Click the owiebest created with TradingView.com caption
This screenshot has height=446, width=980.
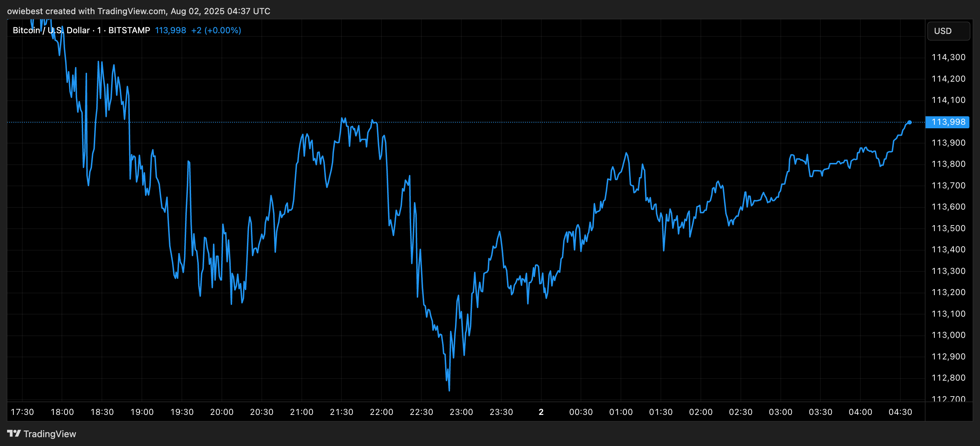[x=139, y=11]
